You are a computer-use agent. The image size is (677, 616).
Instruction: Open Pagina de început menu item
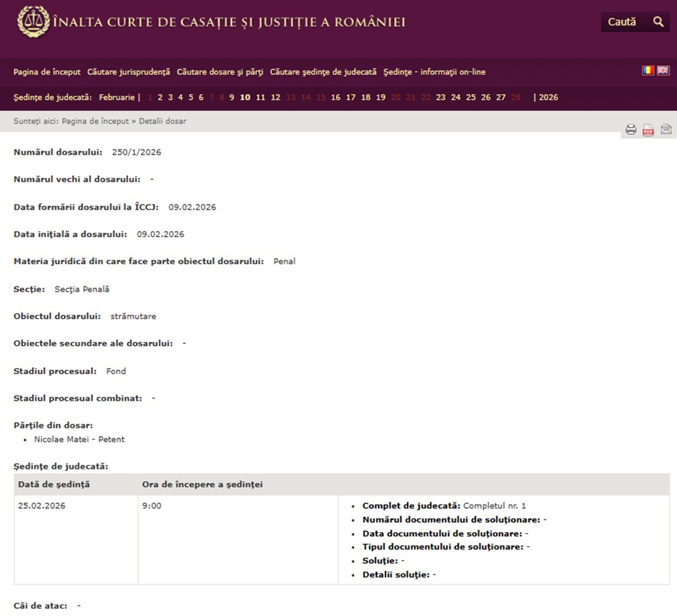coord(47,72)
